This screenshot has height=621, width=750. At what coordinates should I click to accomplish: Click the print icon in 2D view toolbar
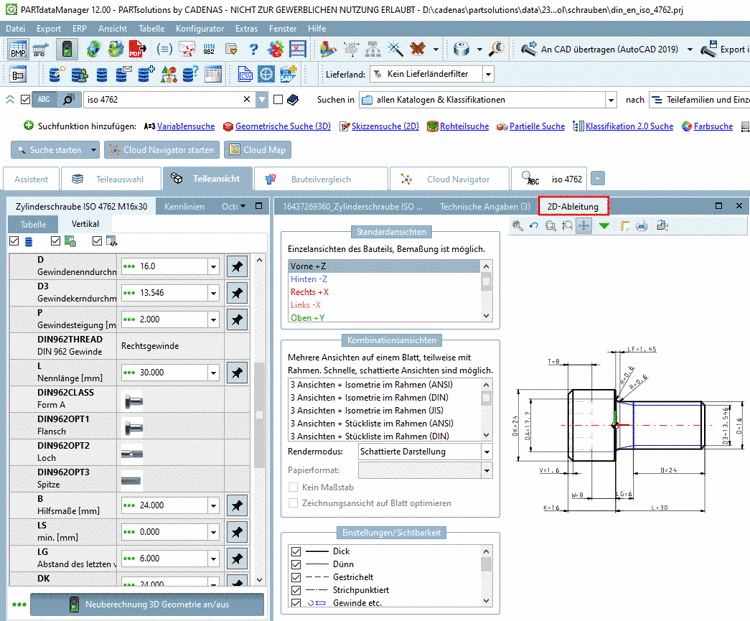coord(641,226)
